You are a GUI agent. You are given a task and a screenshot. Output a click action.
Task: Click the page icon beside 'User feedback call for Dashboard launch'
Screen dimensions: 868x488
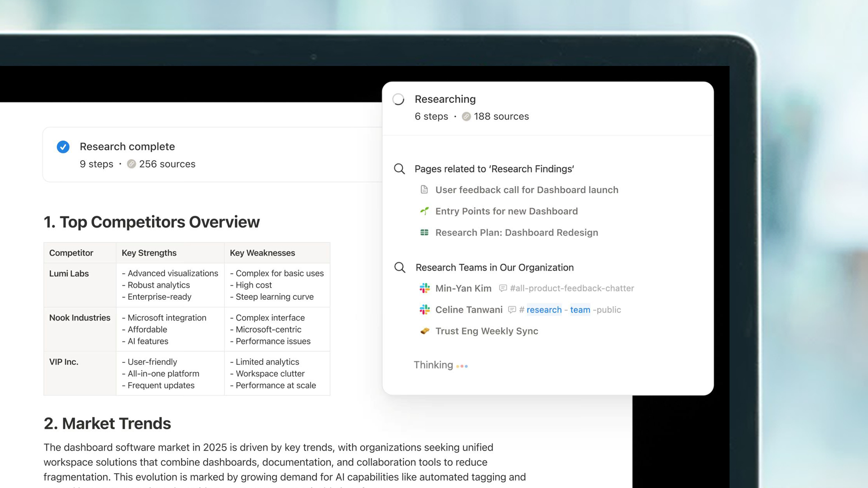click(x=424, y=190)
